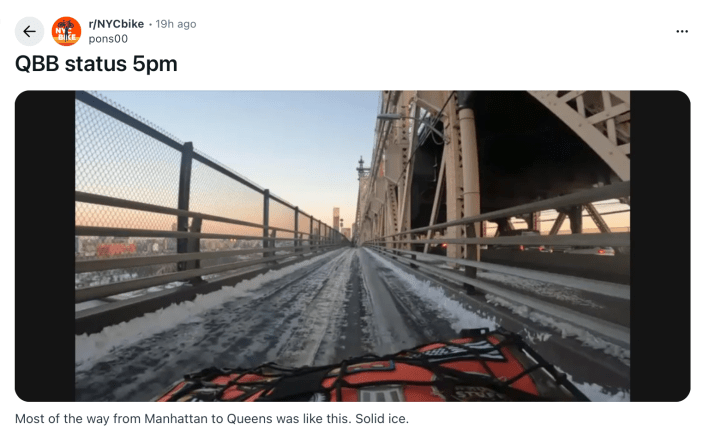Click the left black letterbox bar of video
The width and height of the screenshot is (709, 442).
pyautogui.click(x=45, y=246)
